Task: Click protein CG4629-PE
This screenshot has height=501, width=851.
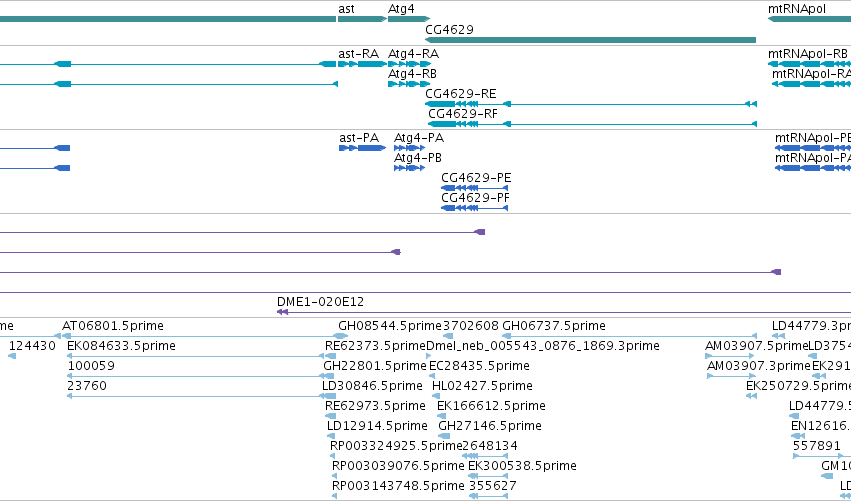Action: point(475,188)
